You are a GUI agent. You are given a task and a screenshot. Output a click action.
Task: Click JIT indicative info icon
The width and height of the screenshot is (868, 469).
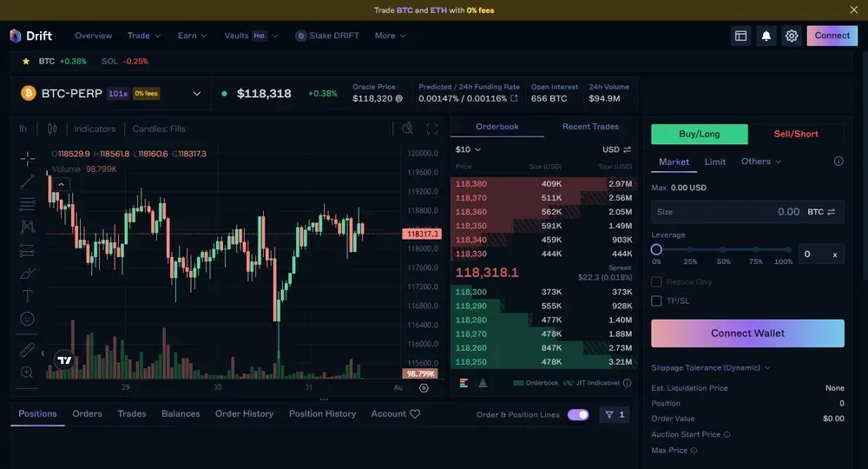tap(628, 383)
